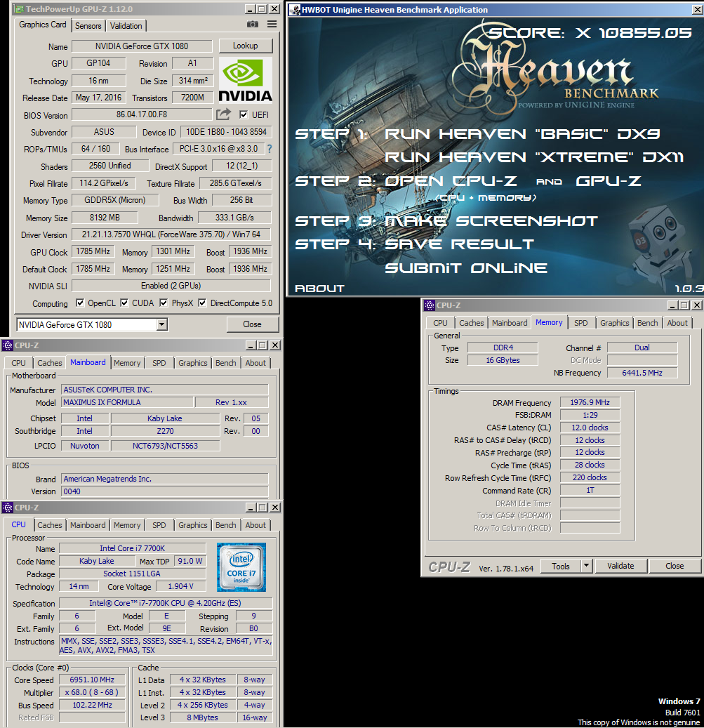Expand the Tools dropdown arrow in CPU-Z

586,566
